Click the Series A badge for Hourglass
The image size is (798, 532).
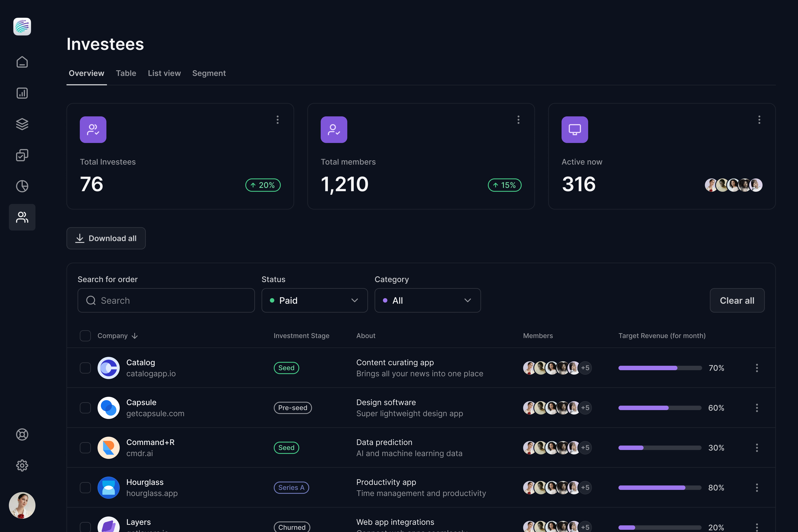coord(291,487)
